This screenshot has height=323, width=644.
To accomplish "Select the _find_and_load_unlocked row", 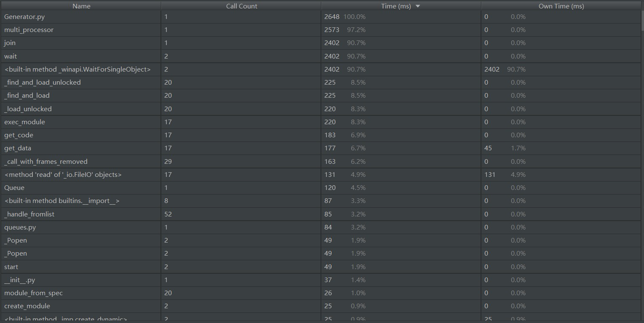I will (321, 83).
